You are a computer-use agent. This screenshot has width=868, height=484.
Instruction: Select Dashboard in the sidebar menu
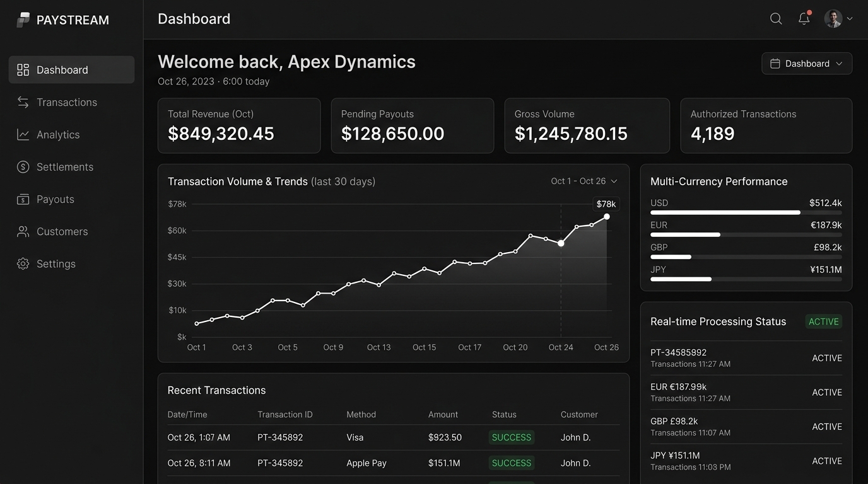(x=72, y=70)
